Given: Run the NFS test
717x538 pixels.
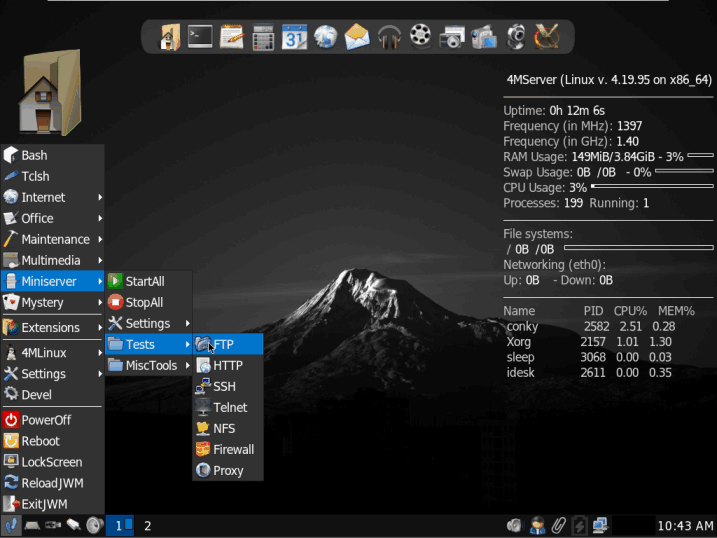Looking at the screenshot, I should pyautogui.click(x=228, y=429).
